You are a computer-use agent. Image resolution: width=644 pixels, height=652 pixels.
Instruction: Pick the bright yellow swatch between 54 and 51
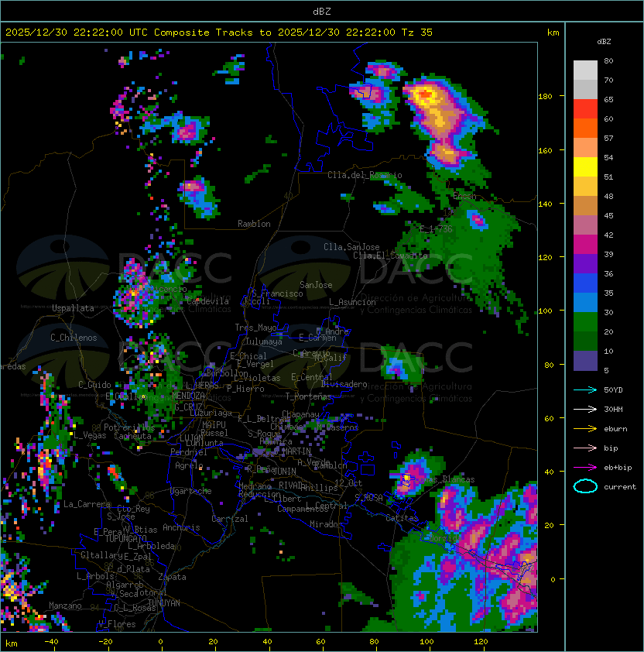coord(585,166)
